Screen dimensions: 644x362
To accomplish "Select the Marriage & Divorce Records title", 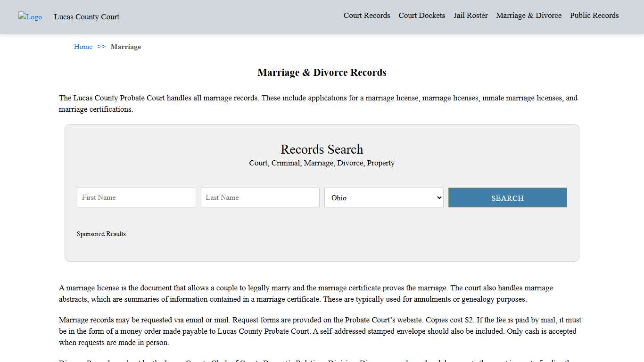I will click(x=322, y=73).
